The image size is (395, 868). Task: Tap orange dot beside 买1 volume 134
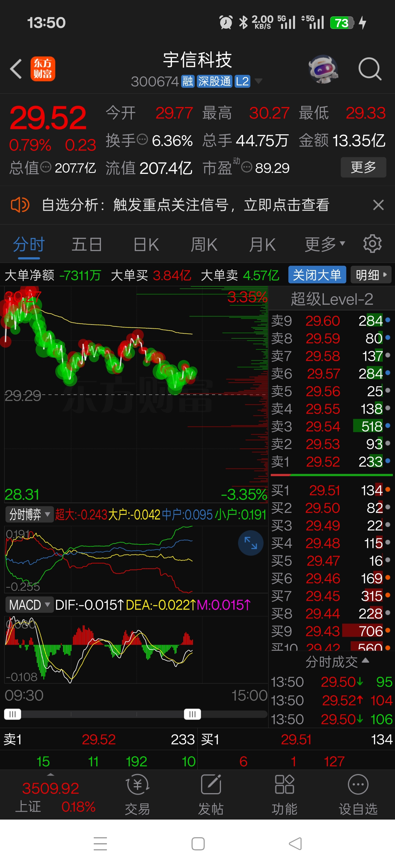pyautogui.click(x=387, y=489)
